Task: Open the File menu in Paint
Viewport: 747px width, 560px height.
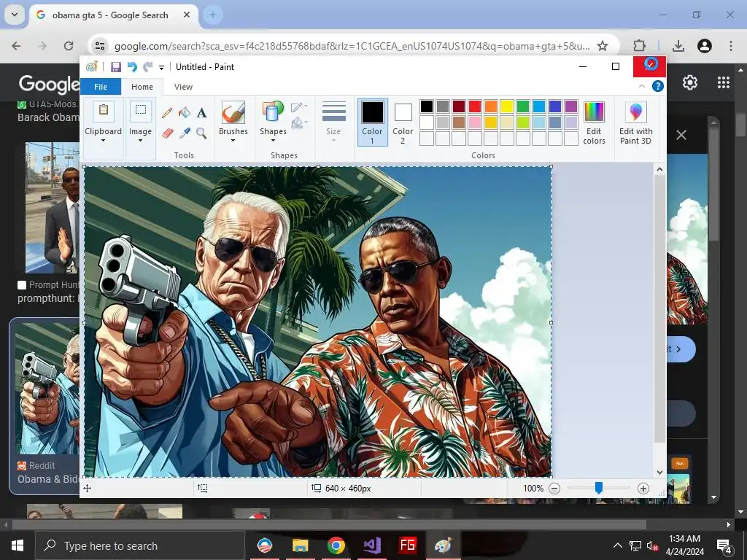Action: pos(101,87)
